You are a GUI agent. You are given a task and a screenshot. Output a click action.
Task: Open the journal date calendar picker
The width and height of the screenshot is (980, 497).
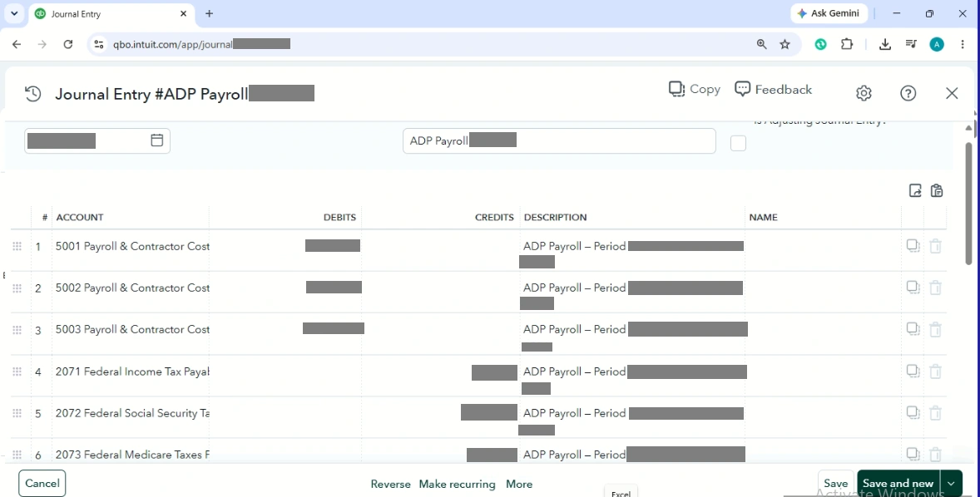tap(157, 140)
